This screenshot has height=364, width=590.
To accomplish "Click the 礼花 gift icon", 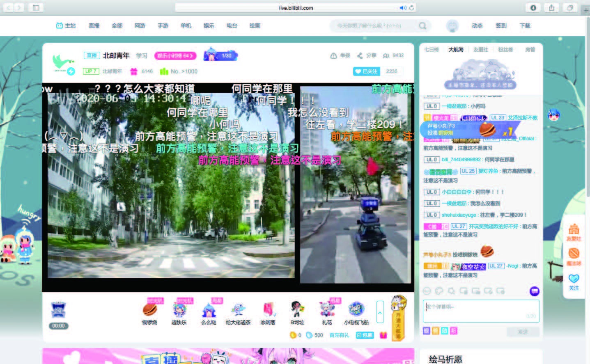I will coord(327,309).
